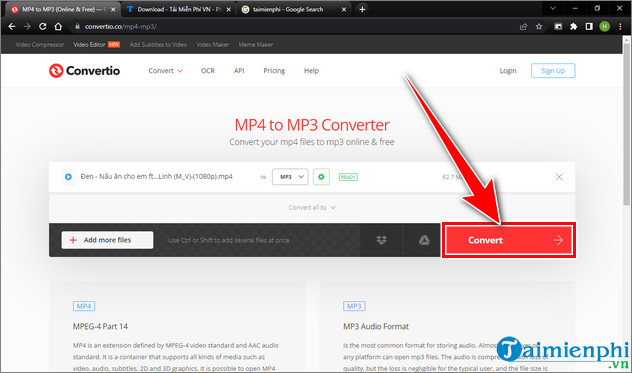Click the MP4 format tag

point(84,306)
